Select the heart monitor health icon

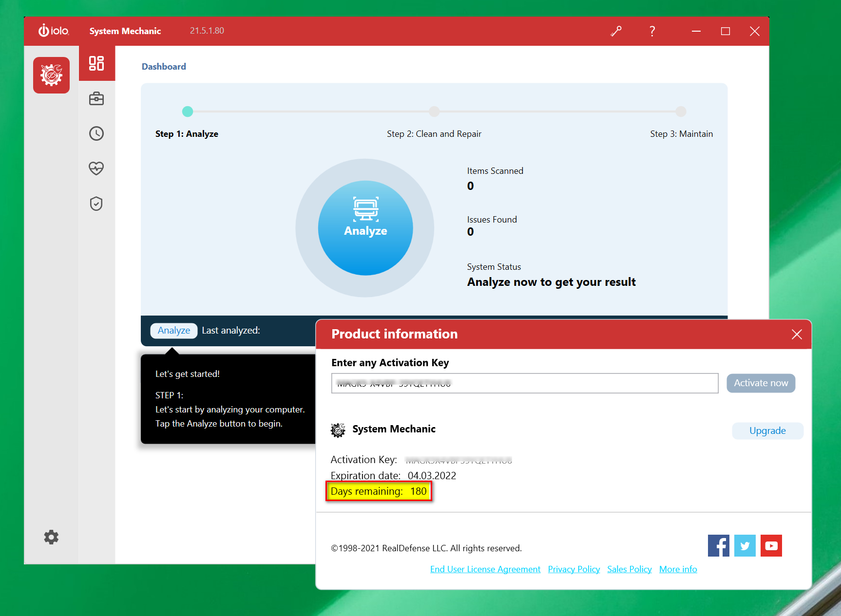[96, 168]
